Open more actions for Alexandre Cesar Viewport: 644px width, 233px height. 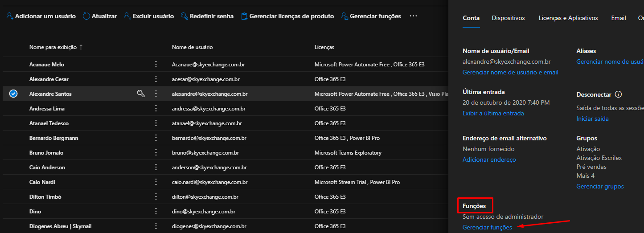156,79
